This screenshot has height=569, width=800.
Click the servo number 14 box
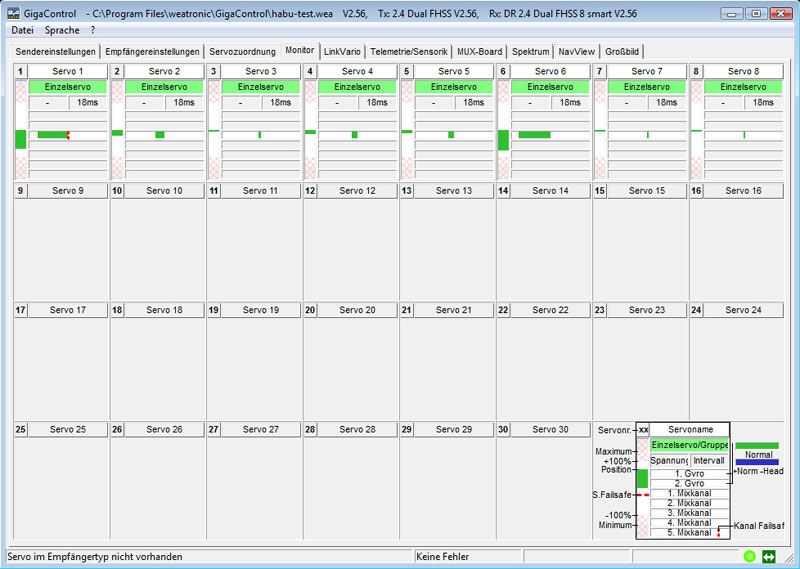(503, 190)
